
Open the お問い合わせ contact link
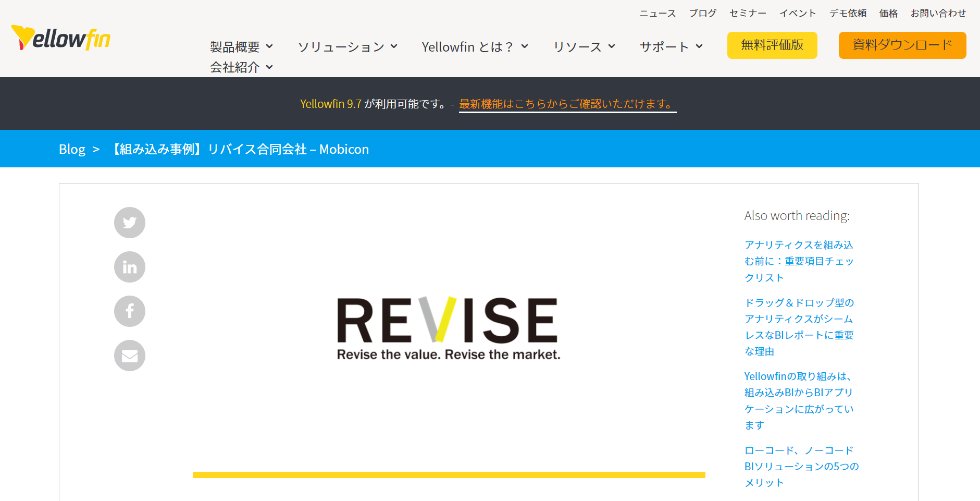click(938, 13)
